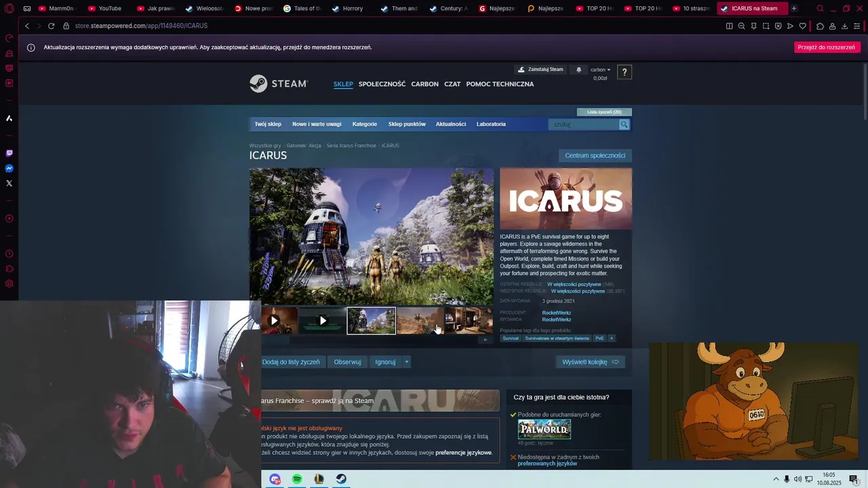The width and height of the screenshot is (868, 488).
Task: Click Zainstaluj Steam button
Action: [x=540, y=69]
